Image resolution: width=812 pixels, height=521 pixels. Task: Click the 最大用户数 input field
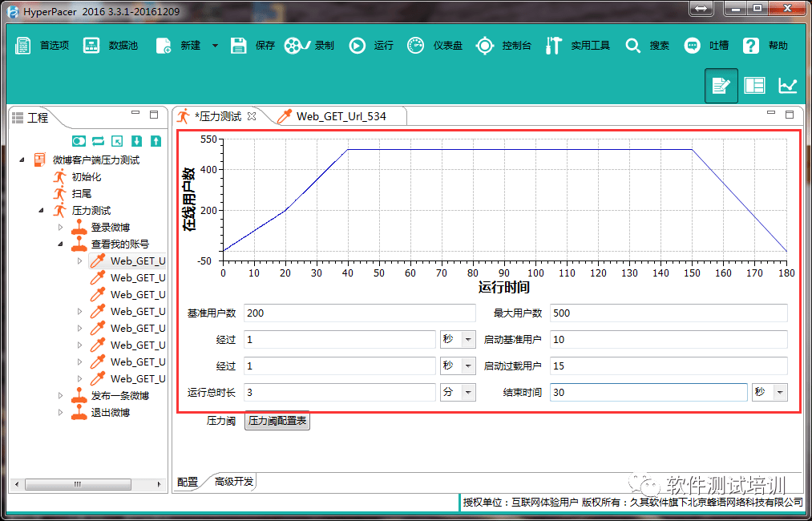click(669, 313)
